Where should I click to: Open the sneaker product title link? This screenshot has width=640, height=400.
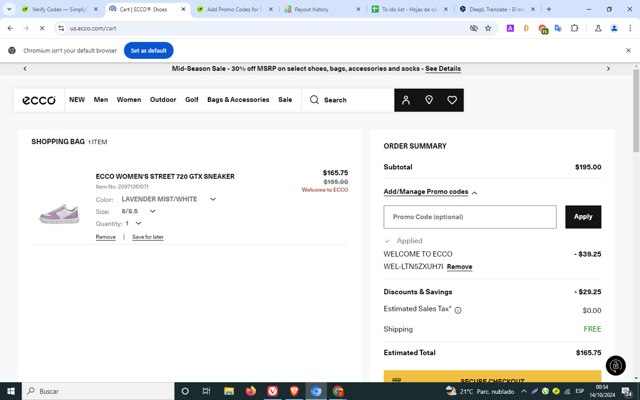coord(165,176)
